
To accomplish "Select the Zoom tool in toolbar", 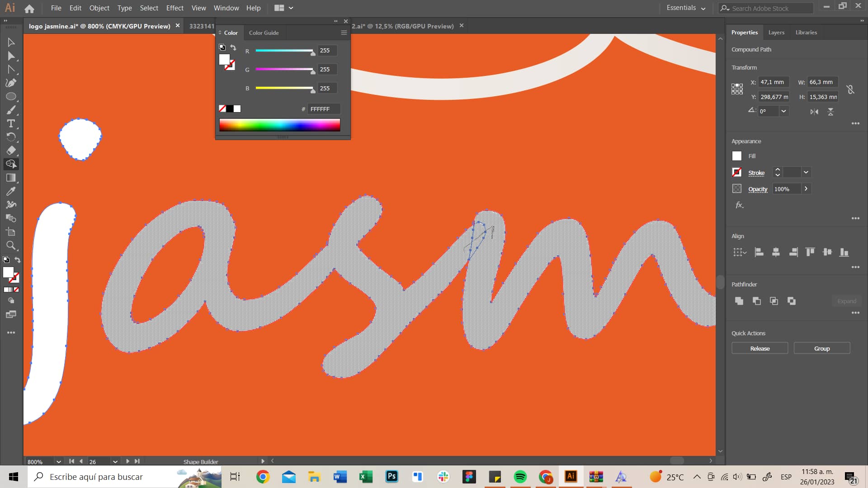I will pos(11,245).
